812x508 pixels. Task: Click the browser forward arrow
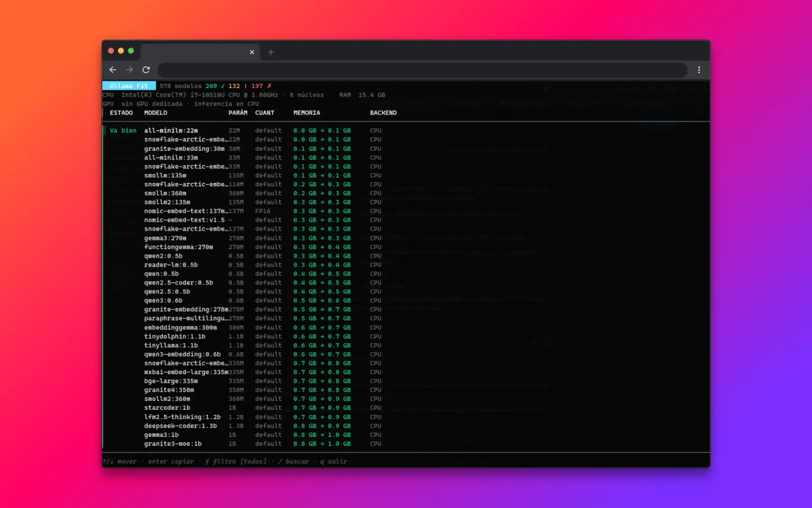coord(129,69)
